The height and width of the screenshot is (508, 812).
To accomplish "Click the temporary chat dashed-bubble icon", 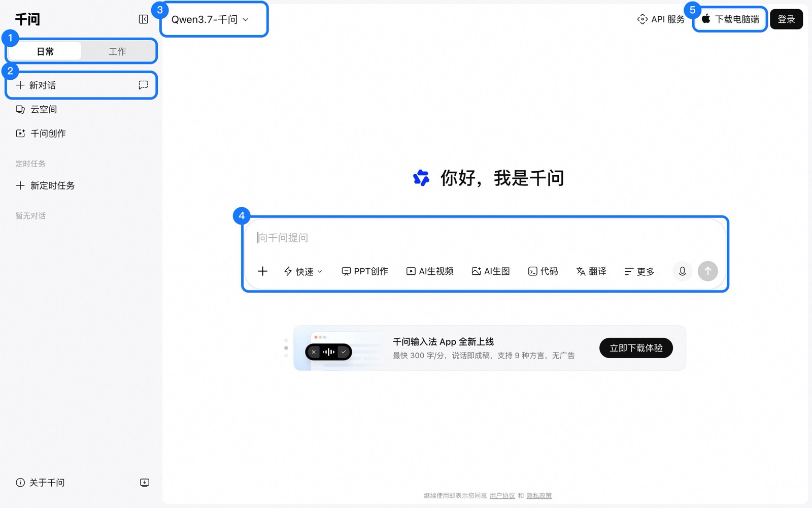I will (x=144, y=85).
